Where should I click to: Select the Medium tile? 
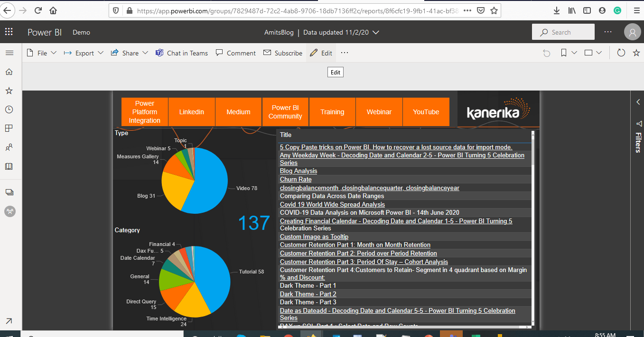point(239,112)
